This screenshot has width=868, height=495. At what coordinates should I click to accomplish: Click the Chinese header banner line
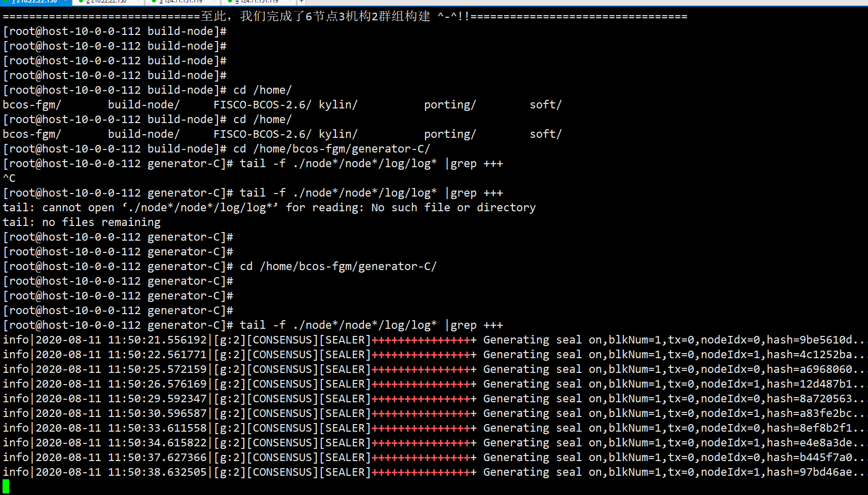345,16
